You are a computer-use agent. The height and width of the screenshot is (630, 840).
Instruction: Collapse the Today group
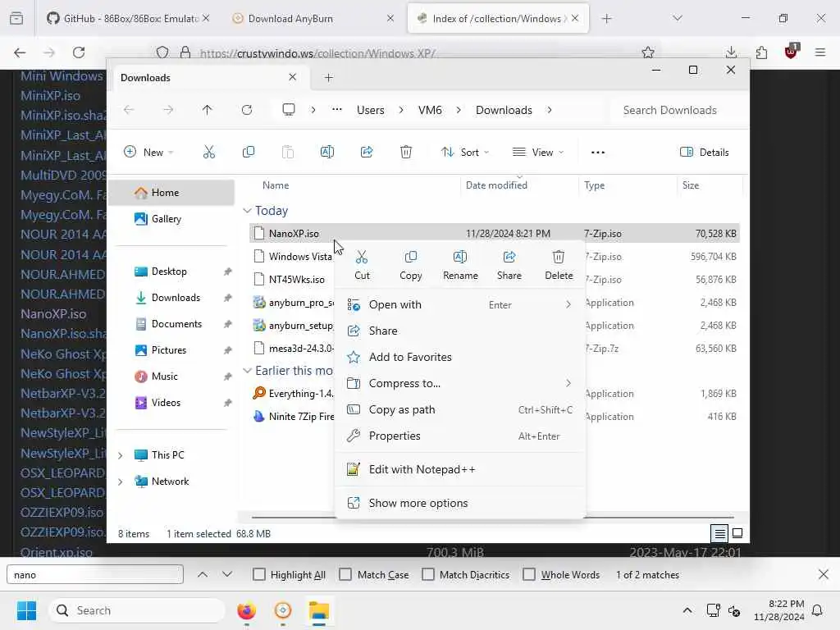point(247,211)
